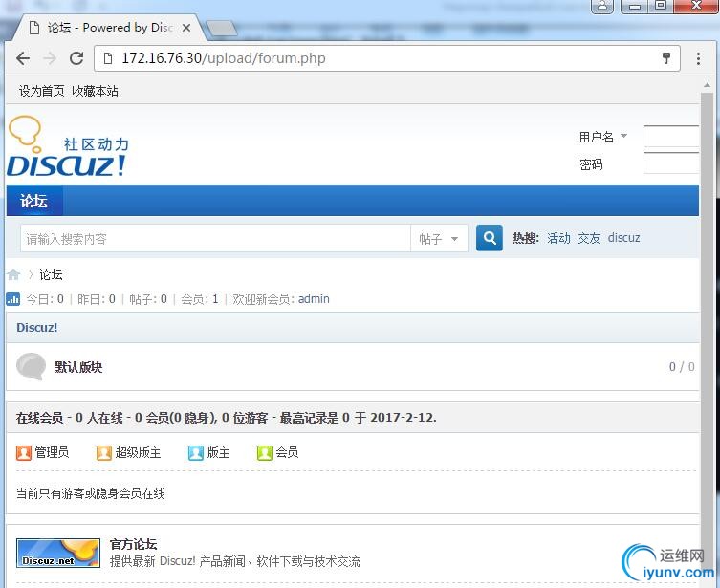Open the 帖子 search type dropdown
Image resolution: width=720 pixels, height=588 pixels.
point(439,239)
